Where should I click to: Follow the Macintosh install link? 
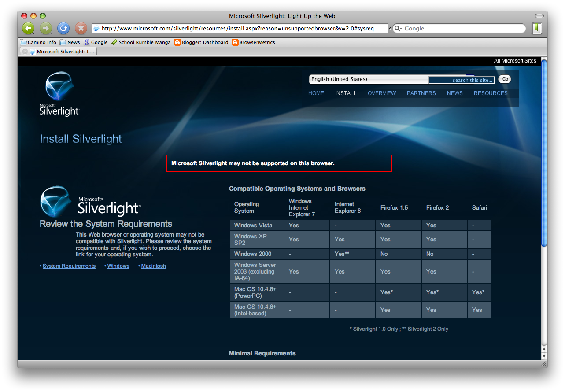[x=154, y=266]
